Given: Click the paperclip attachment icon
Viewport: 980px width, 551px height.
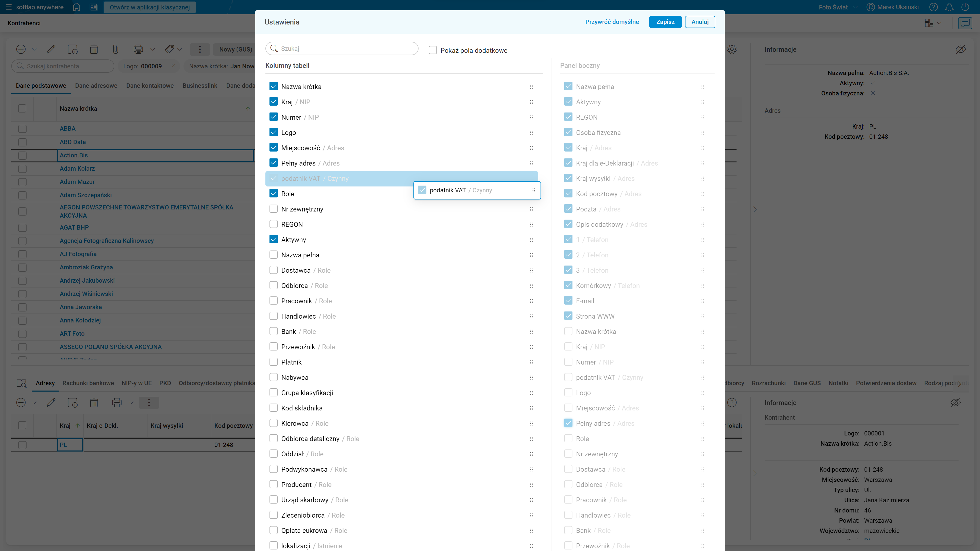Looking at the screenshot, I should [x=115, y=49].
